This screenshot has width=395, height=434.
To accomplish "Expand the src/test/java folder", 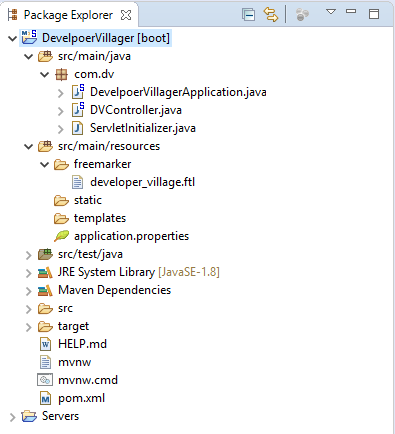I will click(x=28, y=255).
